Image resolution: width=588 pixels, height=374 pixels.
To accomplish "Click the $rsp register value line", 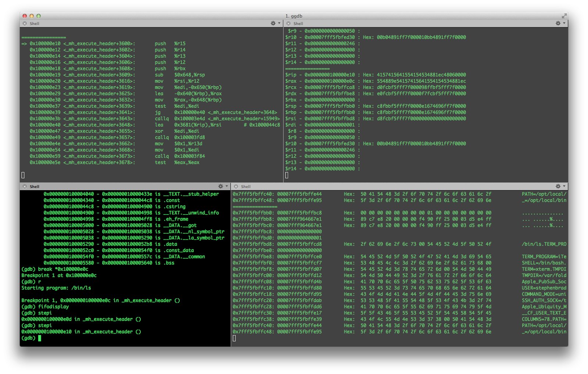I will click(376, 106).
